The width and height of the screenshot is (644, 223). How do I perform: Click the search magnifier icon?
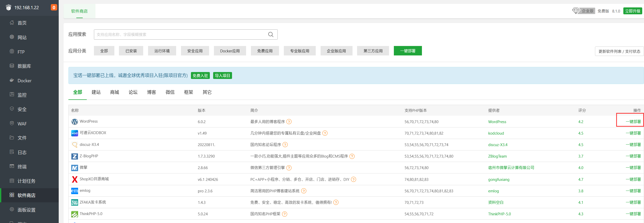point(271,34)
